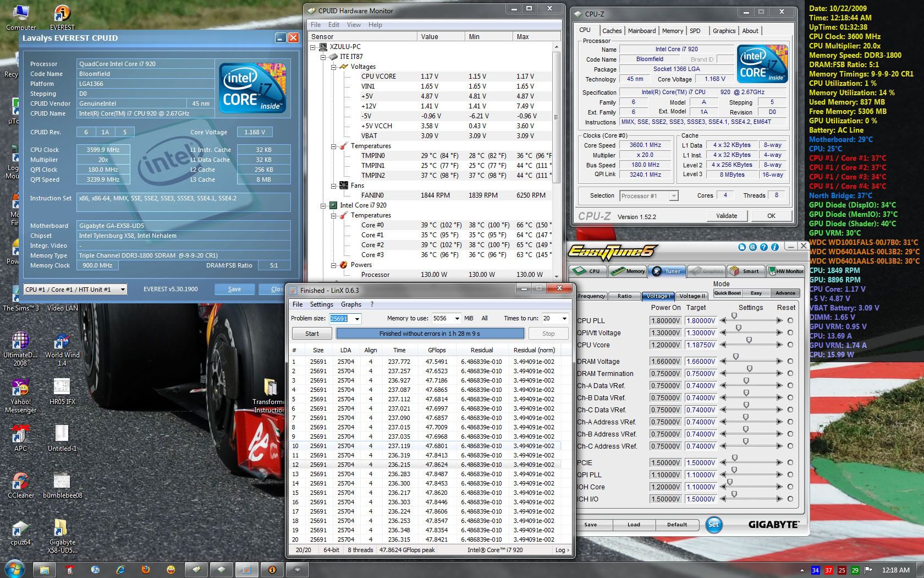The height and width of the screenshot is (578, 924).
Task: Click IOH Core voltage slider handle
Action: (x=730, y=483)
